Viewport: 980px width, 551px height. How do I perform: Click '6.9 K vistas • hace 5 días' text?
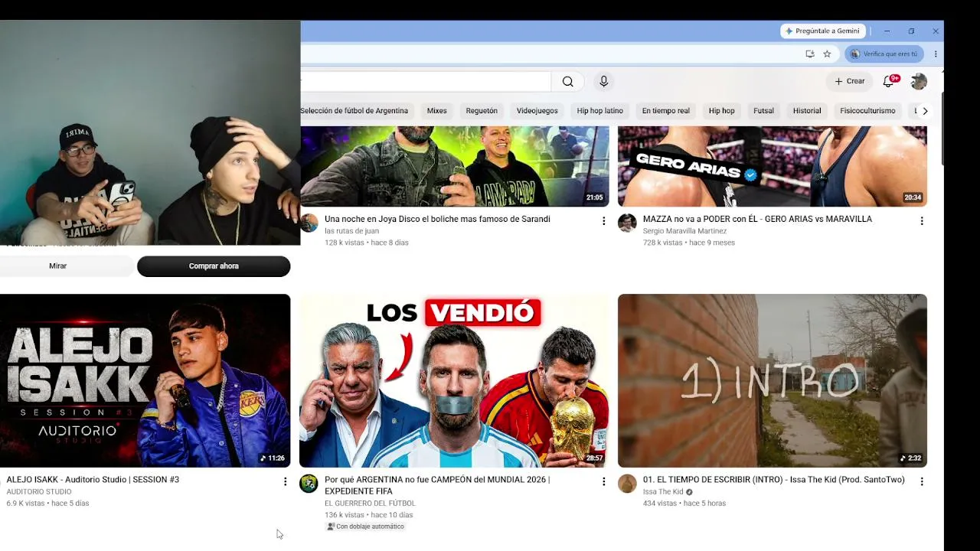click(x=47, y=504)
